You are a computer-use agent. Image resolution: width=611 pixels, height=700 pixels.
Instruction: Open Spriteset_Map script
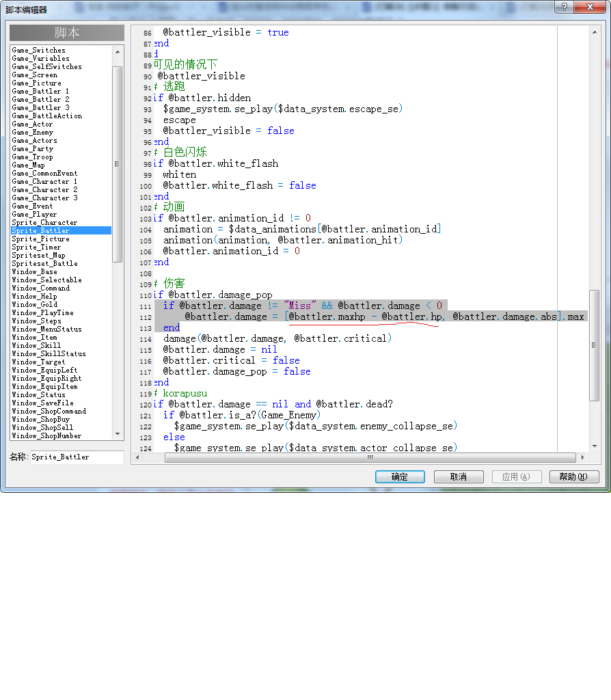tap(39, 256)
